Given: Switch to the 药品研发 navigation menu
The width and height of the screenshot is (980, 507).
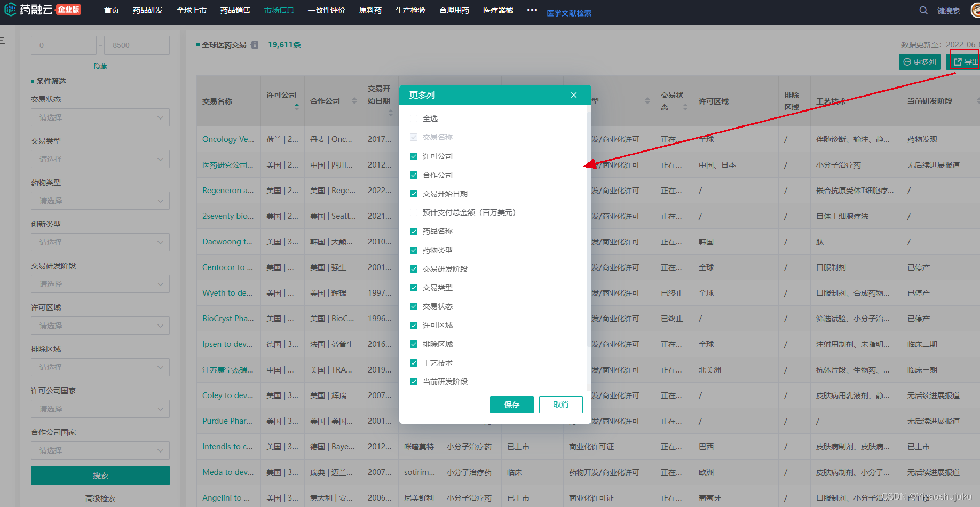Looking at the screenshot, I should [147, 9].
